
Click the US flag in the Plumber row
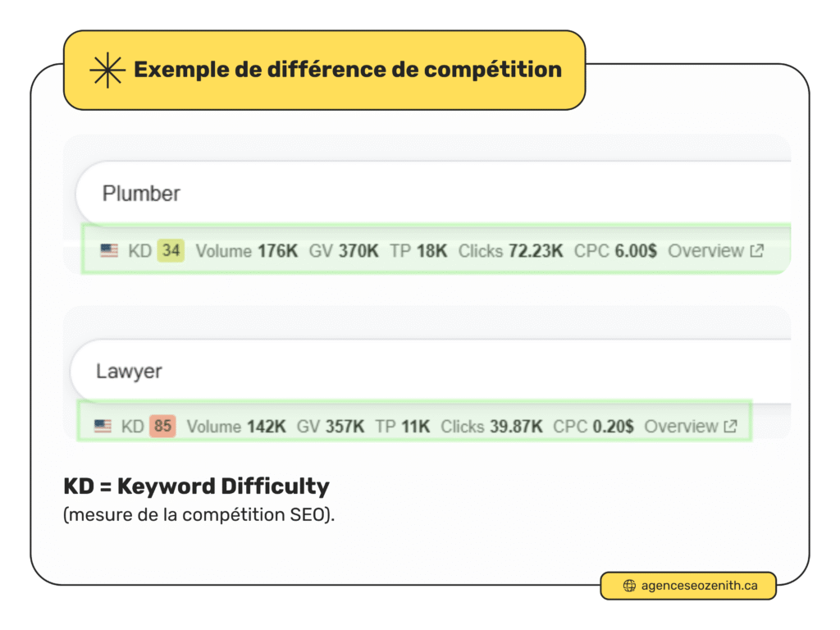point(109,251)
